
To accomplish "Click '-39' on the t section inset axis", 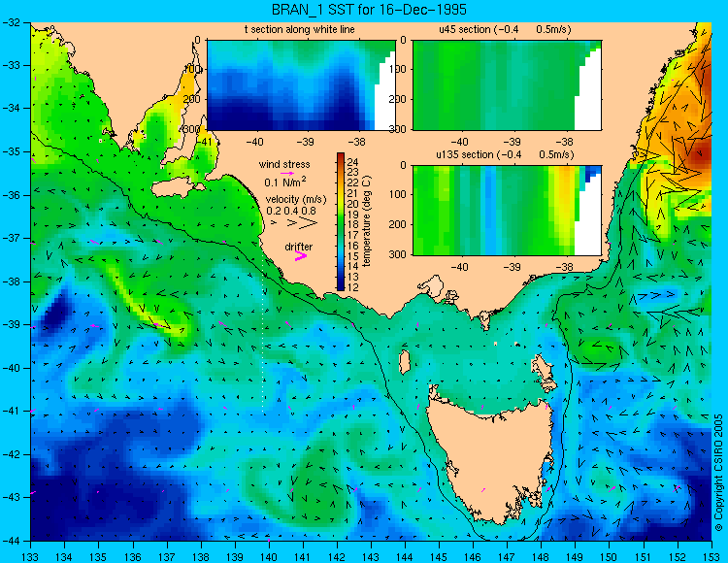I will click(306, 142).
